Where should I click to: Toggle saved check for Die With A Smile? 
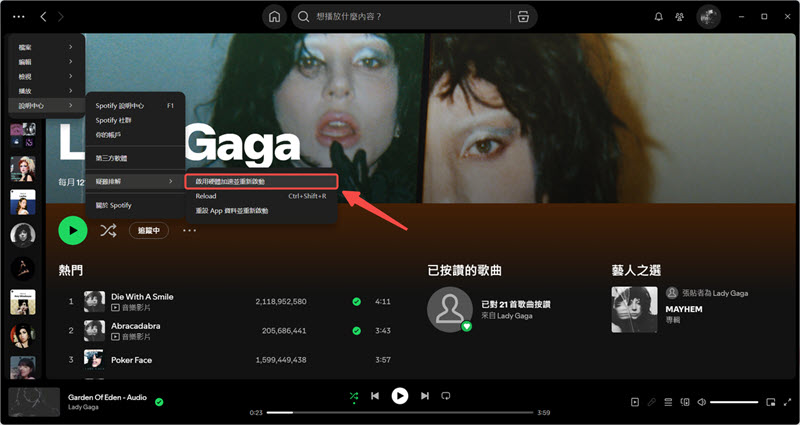357,302
